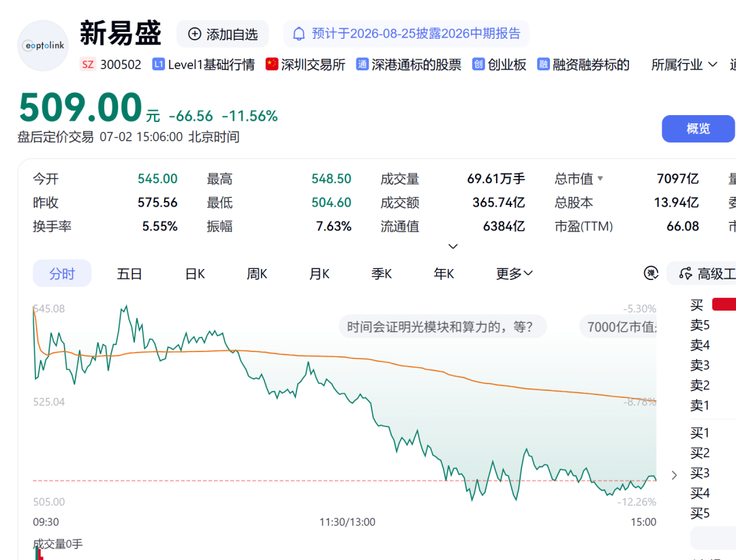The image size is (736, 560).
Task: Click the SZ market badge icon
Action: (x=88, y=64)
